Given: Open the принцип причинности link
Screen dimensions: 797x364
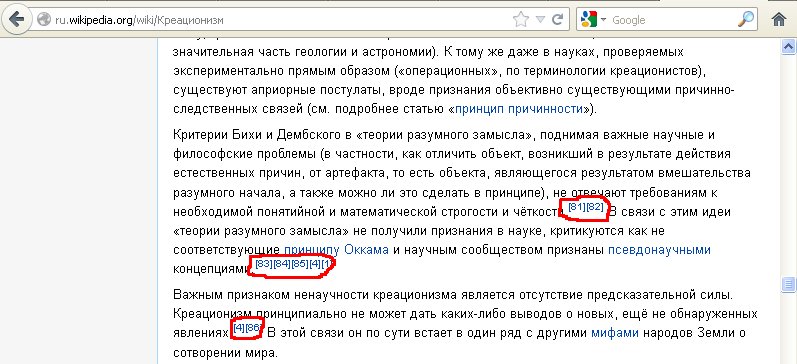Looking at the screenshot, I should coord(518,109).
